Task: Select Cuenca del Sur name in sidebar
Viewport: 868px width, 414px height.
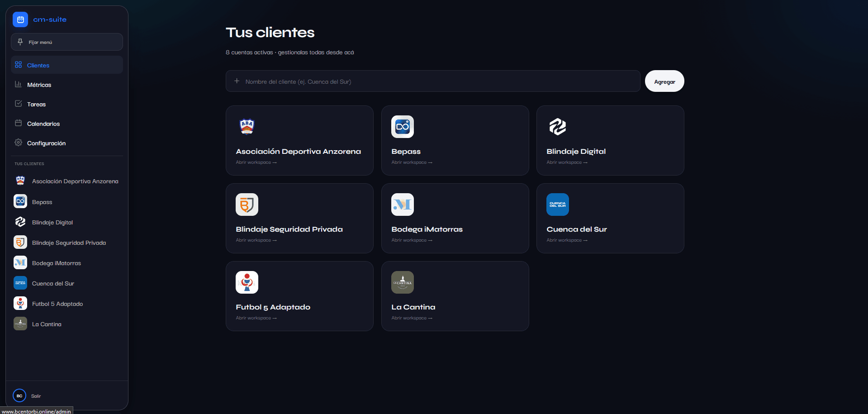Action: pos(53,283)
